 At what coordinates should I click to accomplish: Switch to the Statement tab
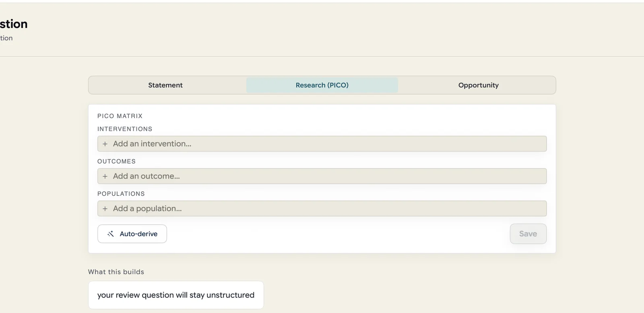click(165, 85)
